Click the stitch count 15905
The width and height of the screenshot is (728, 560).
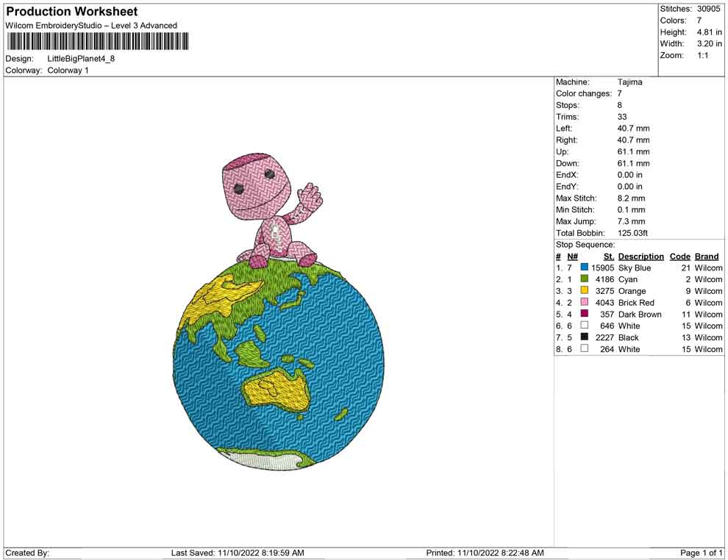(602, 268)
